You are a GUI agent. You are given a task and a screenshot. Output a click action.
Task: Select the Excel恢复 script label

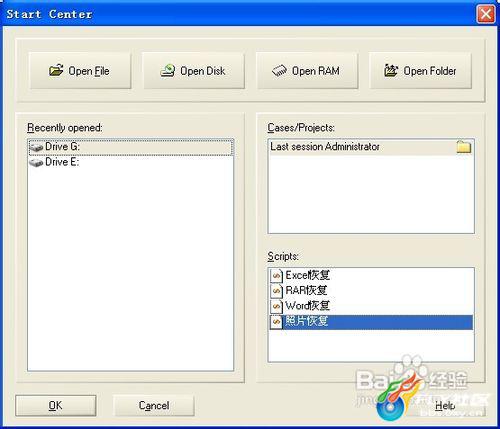[307, 275]
